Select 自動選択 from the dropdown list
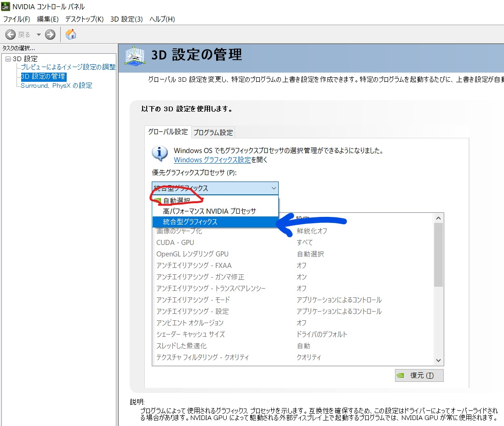Image resolution: width=504 pixels, height=426 pixels. 177,201
